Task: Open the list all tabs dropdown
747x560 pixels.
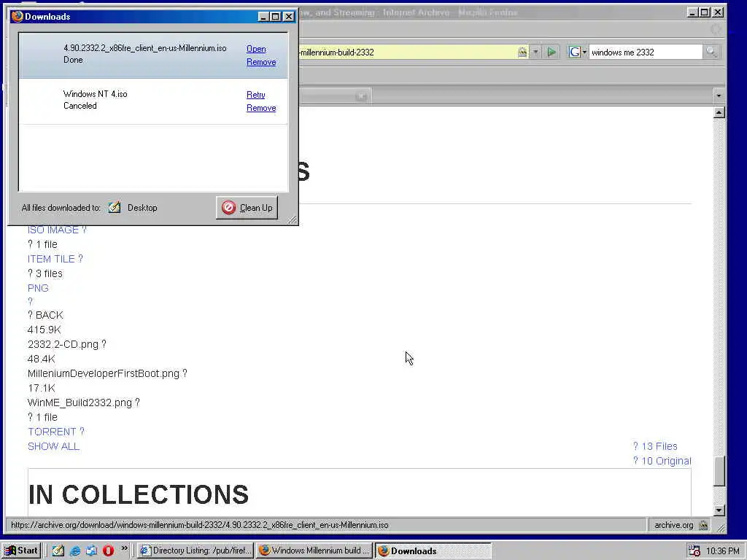Action: [x=719, y=96]
